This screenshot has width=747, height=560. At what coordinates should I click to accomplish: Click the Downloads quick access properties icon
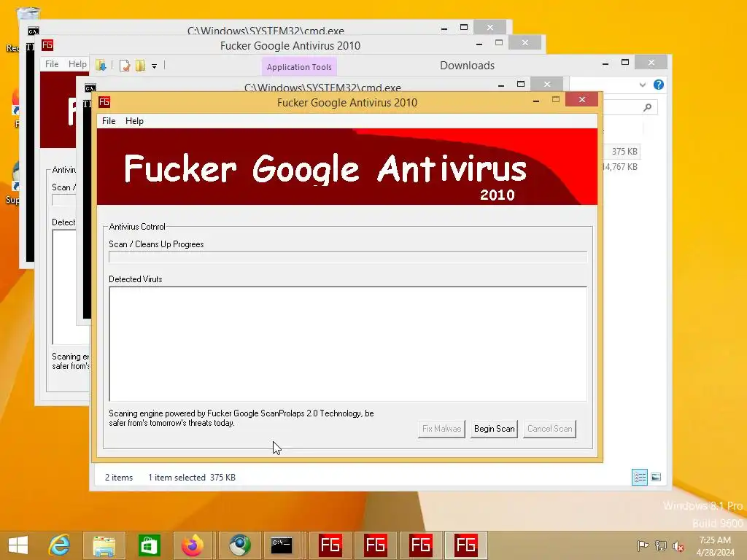[124, 66]
